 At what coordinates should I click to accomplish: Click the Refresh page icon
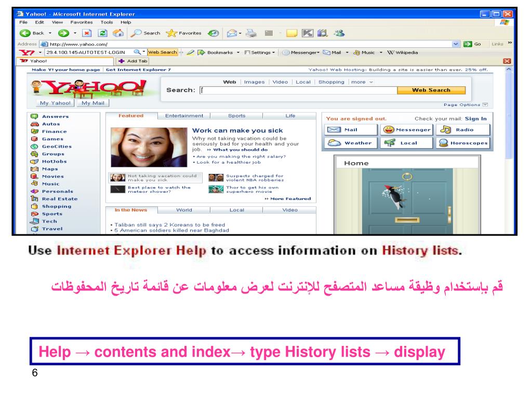click(x=102, y=33)
